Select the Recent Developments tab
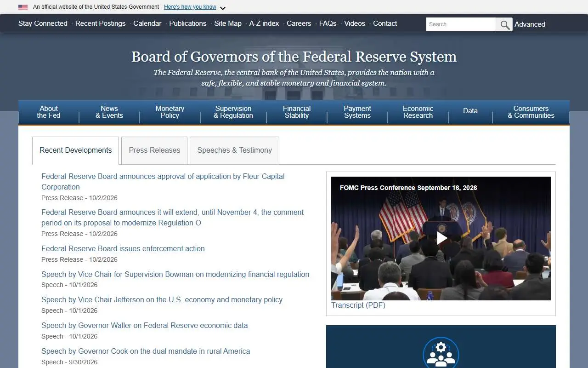 [76, 150]
